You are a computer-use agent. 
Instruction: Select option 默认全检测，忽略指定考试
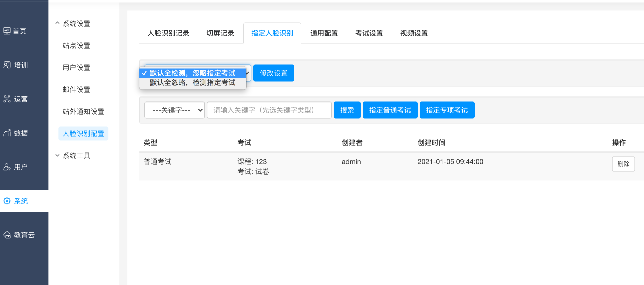pos(192,73)
